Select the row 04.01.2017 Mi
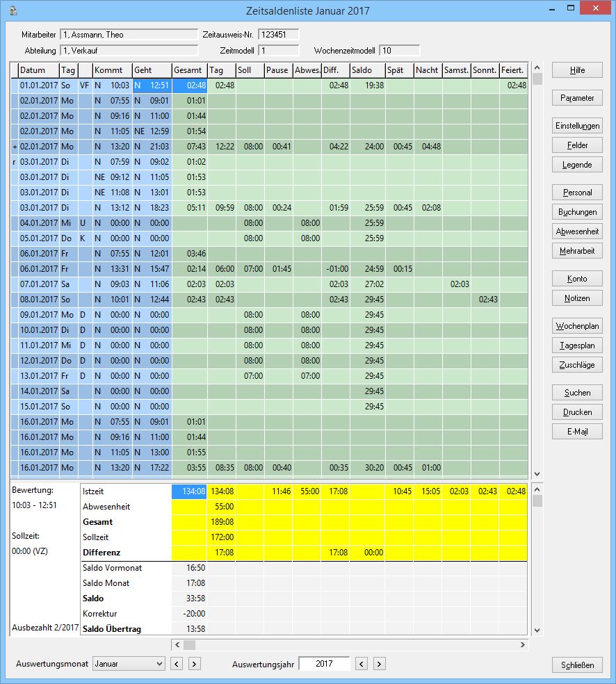The image size is (616, 684). (x=270, y=223)
